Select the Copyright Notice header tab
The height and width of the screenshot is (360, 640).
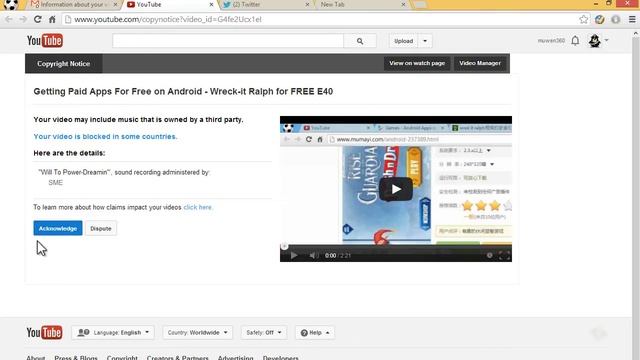click(x=64, y=64)
